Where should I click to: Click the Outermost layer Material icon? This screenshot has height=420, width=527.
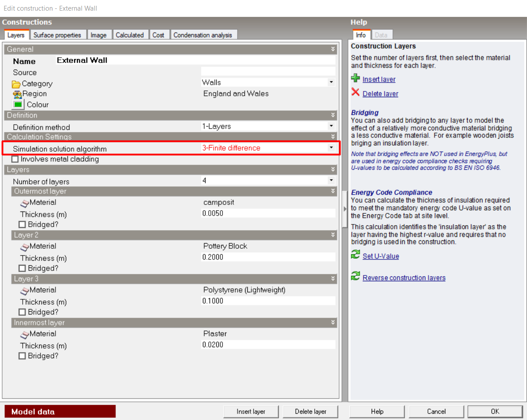coord(24,203)
